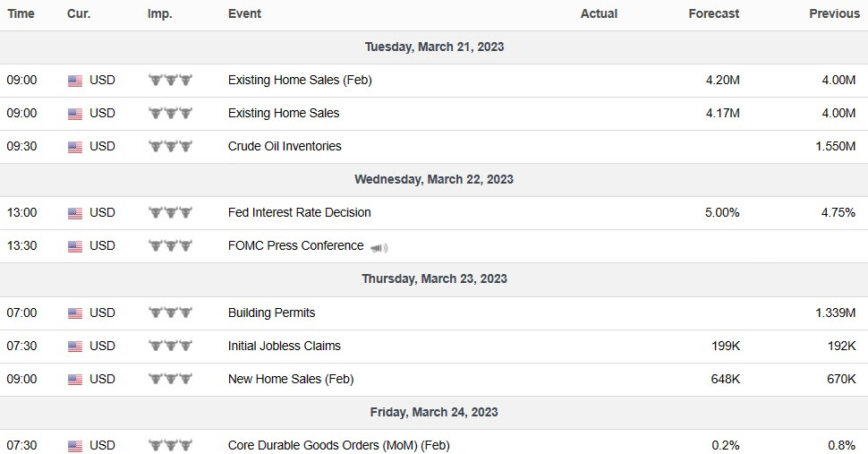Click the bull icons in Initial Jobless Claims row
The width and height of the screenshot is (868, 454).
170,346
